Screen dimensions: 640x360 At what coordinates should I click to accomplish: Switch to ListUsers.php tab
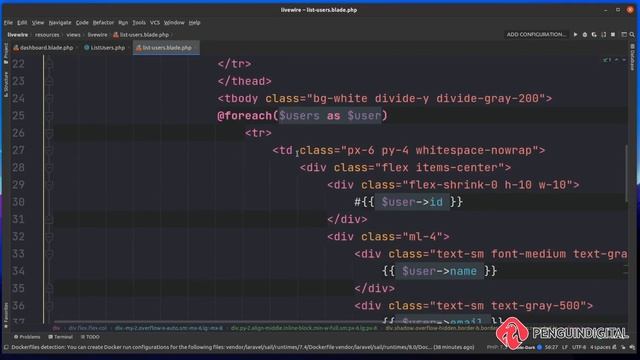[x=104, y=48]
